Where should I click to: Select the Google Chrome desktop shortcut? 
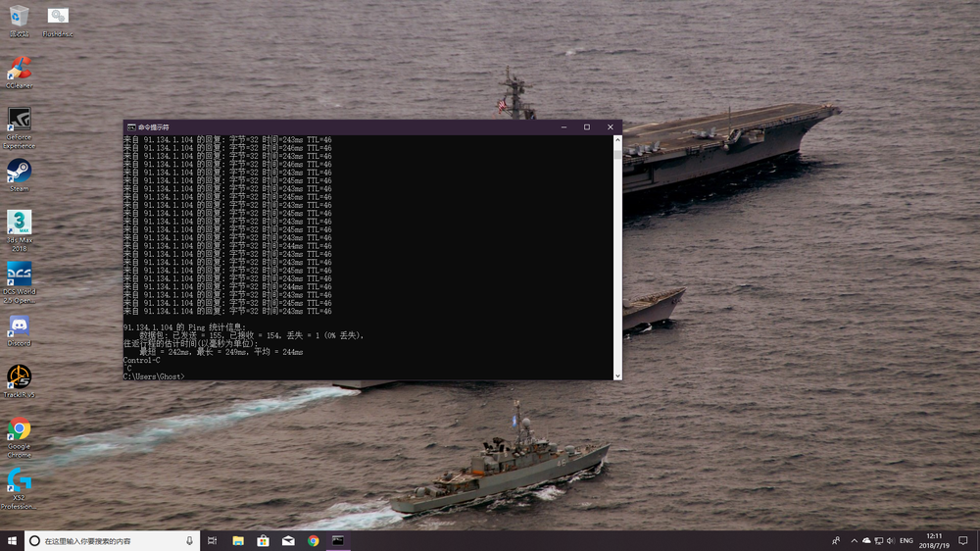[x=19, y=436]
